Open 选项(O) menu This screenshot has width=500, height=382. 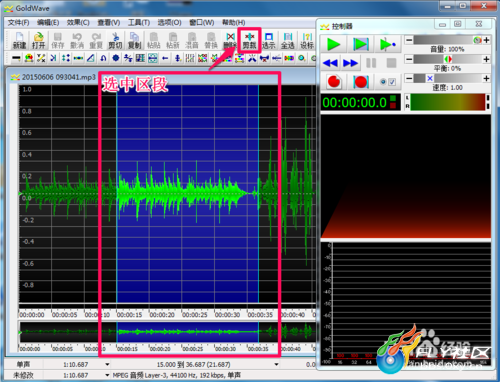[x=169, y=22]
